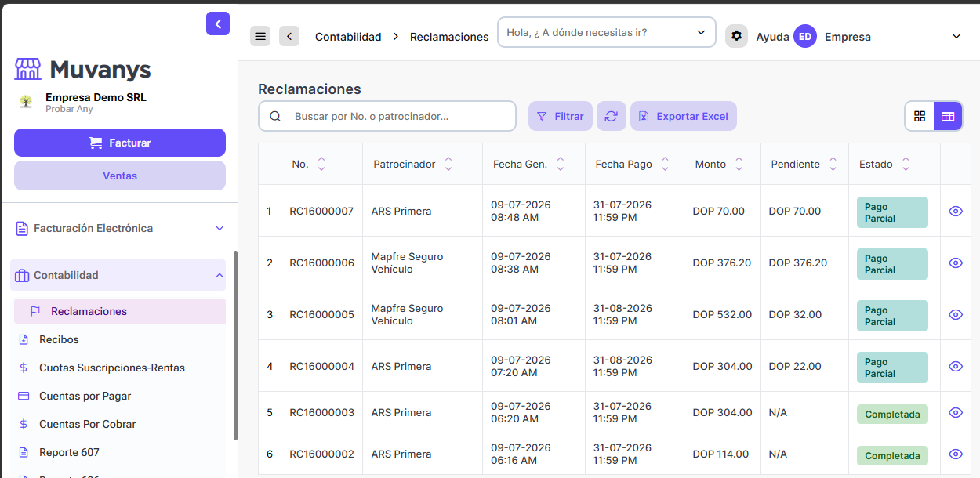Screen dimensions: 980x478
Task: Click pending amount DOP 22.00
Action: coord(795,366)
